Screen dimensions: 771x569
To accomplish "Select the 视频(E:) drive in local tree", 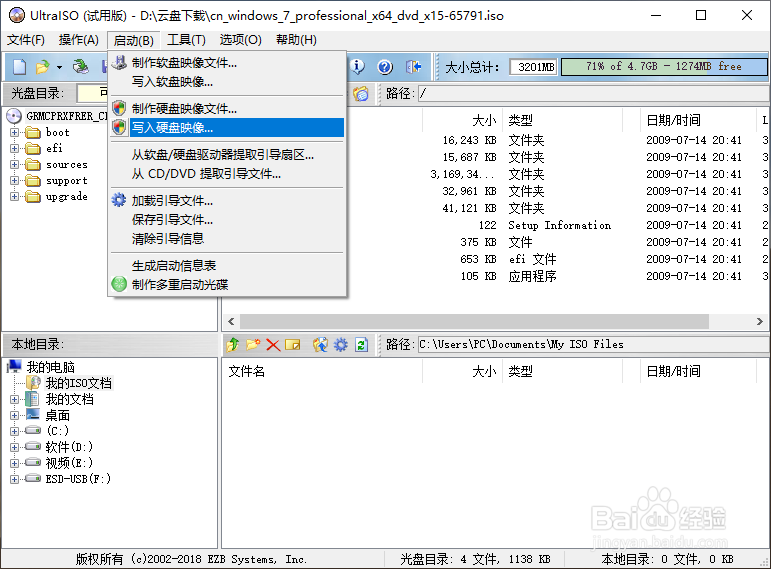I will (69, 463).
